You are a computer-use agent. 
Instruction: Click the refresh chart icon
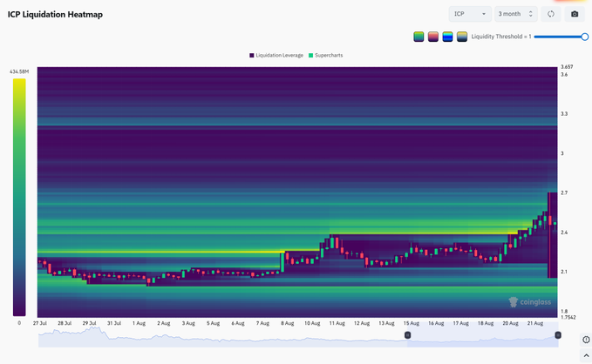click(x=551, y=14)
